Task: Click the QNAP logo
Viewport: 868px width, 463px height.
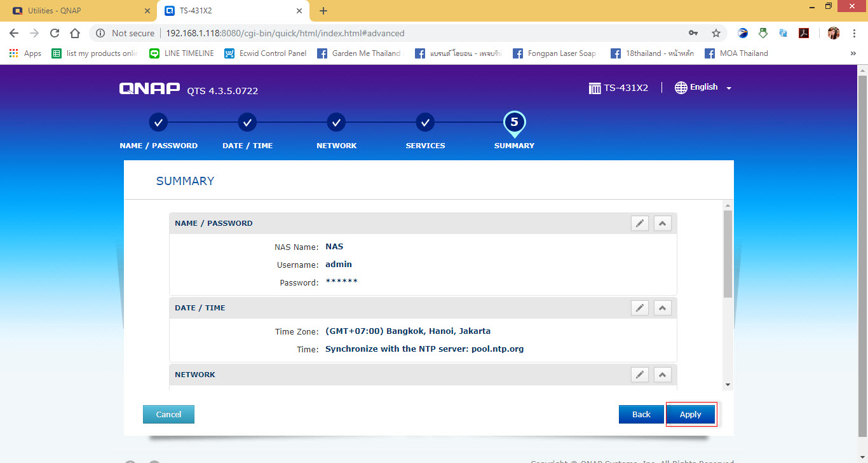Action: 149,88
